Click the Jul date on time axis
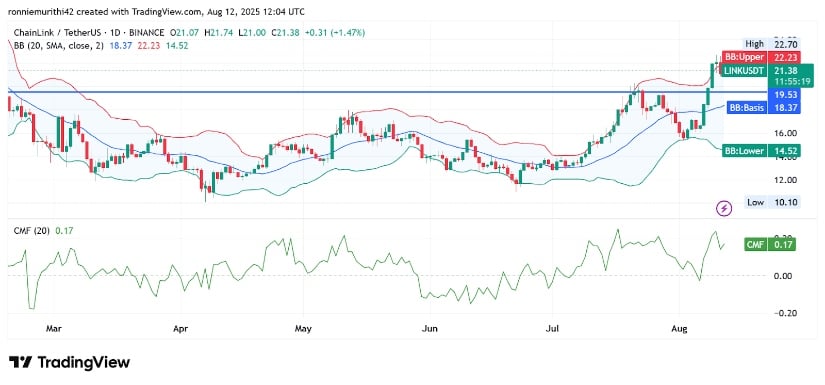Viewport: 825px width, 385px height. pyautogui.click(x=553, y=330)
